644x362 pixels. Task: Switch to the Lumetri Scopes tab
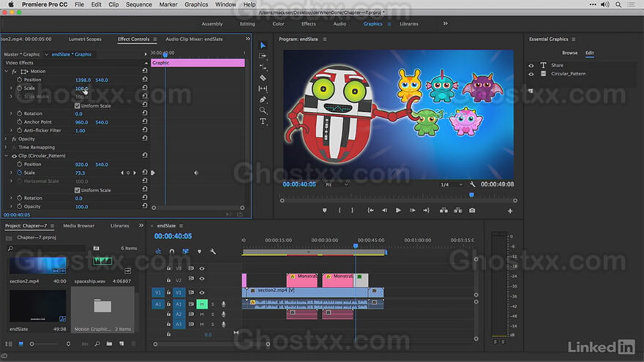pos(85,39)
